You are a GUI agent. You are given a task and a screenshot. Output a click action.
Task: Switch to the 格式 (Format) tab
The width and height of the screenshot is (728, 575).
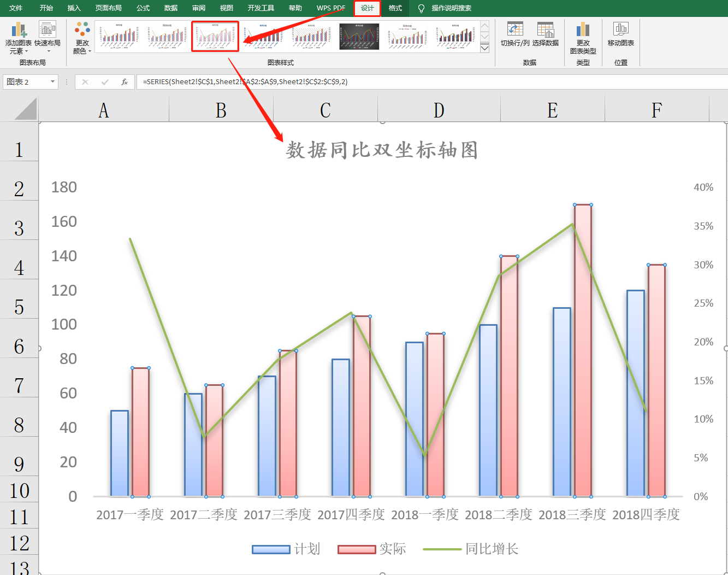click(x=395, y=8)
